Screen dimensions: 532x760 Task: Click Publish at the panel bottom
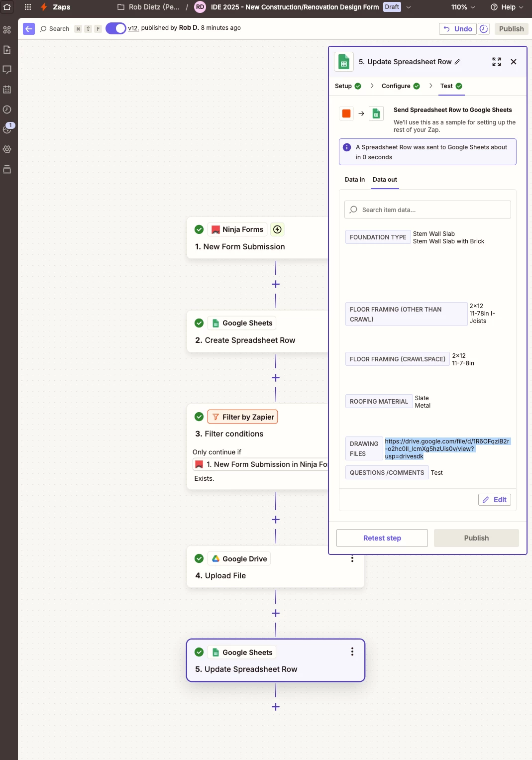(x=476, y=538)
